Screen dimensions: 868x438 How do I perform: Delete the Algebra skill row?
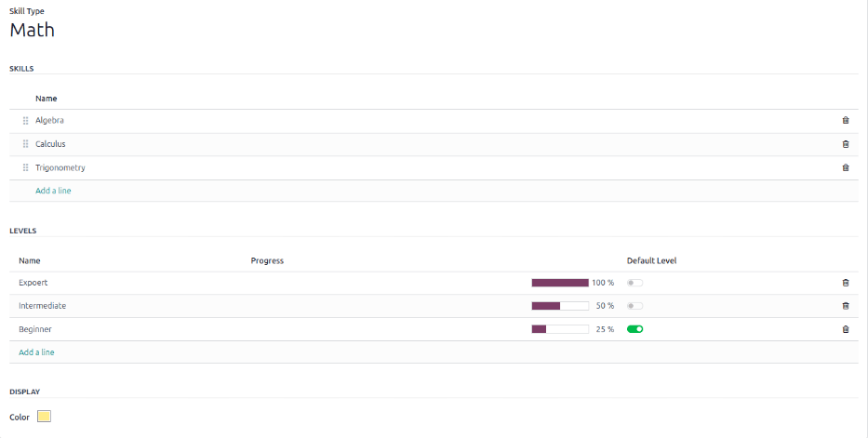click(845, 120)
